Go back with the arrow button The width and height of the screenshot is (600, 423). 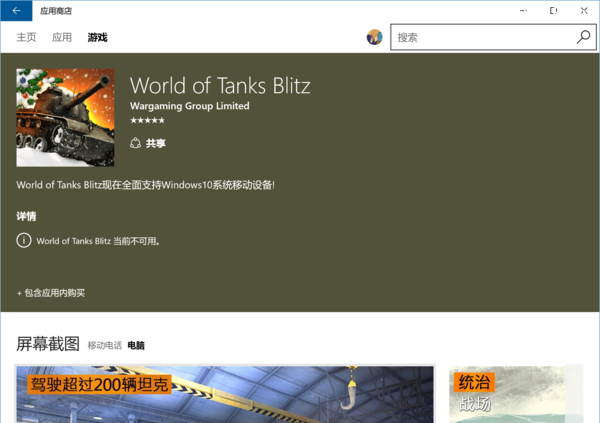[16, 11]
